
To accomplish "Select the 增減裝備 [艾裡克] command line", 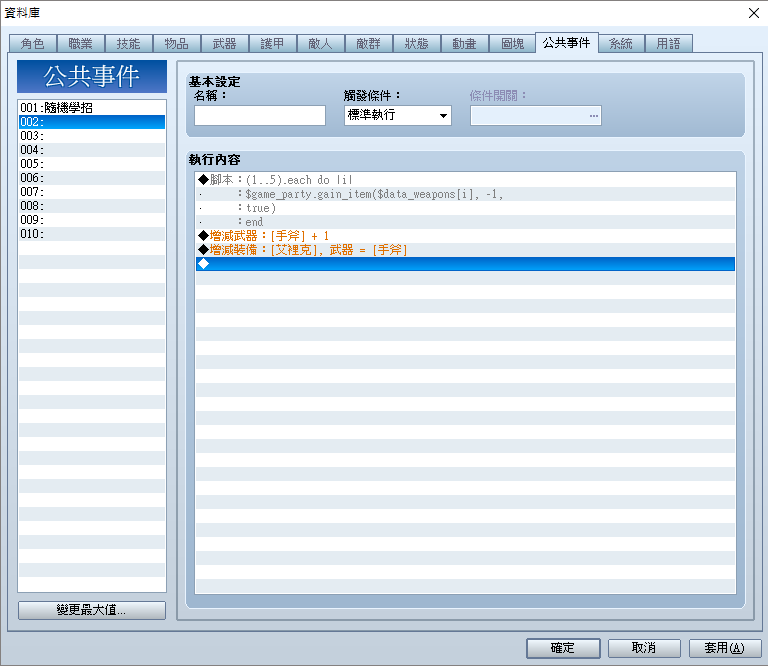I will (x=465, y=250).
